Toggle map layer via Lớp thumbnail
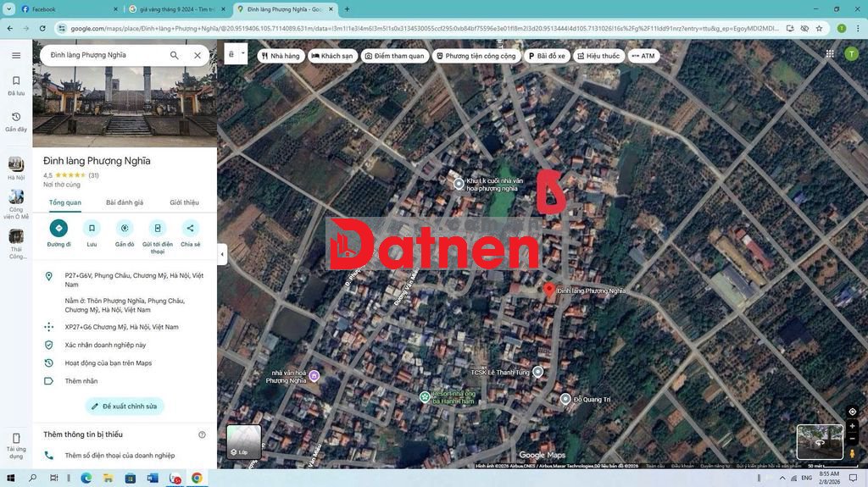The height and width of the screenshot is (487, 868). pos(243,440)
